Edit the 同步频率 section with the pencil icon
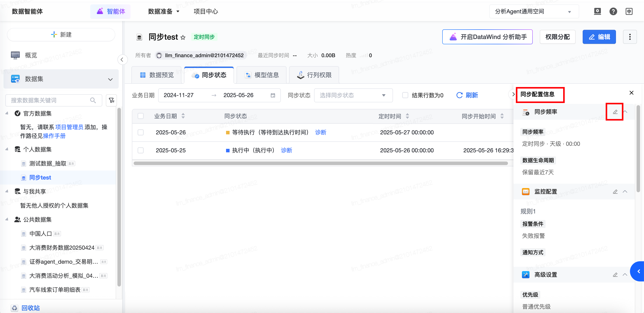 615,112
